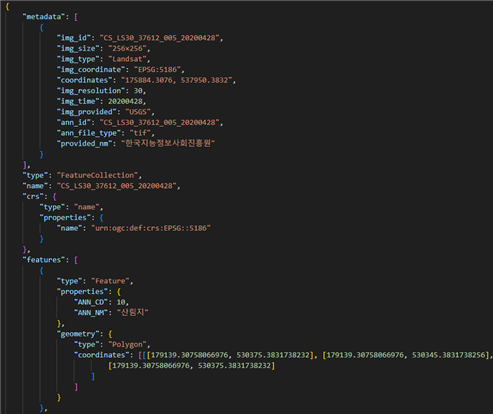Select the "features" key

pyautogui.click(x=44, y=260)
